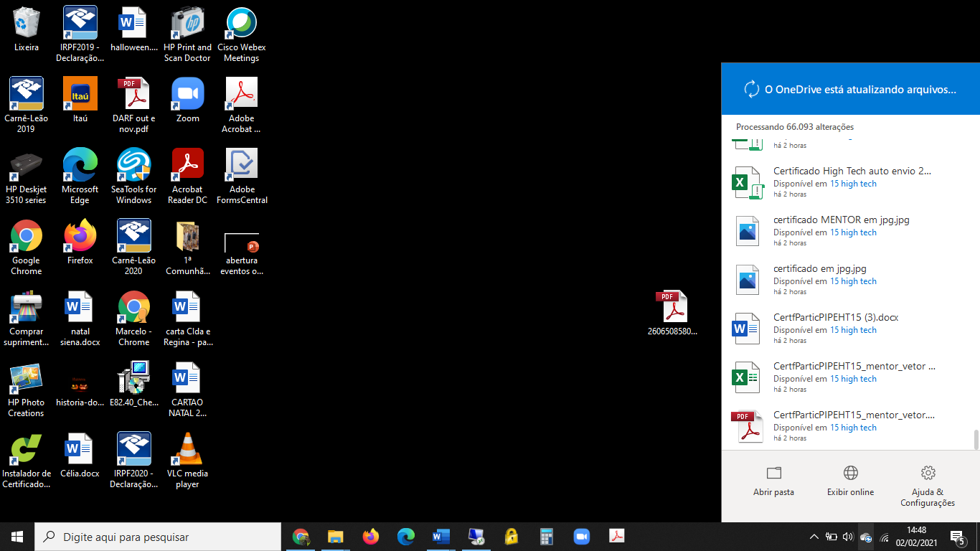Open the Wi-Fi network tray icon
980x551 pixels.
(x=884, y=537)
